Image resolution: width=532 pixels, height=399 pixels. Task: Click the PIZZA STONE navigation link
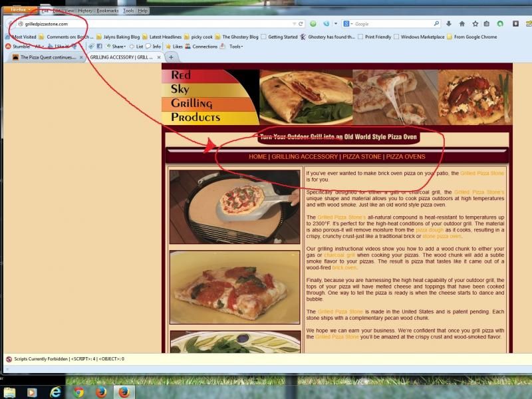362,157
